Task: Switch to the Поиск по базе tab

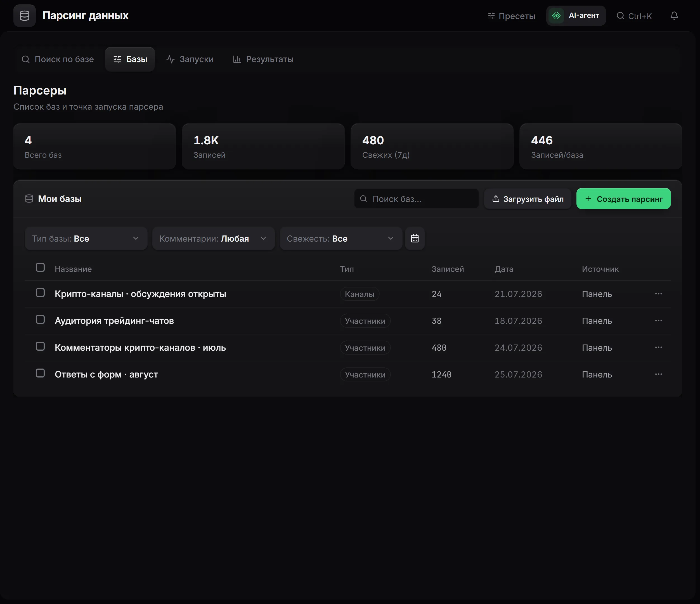Action: click(x=58, y=59)
